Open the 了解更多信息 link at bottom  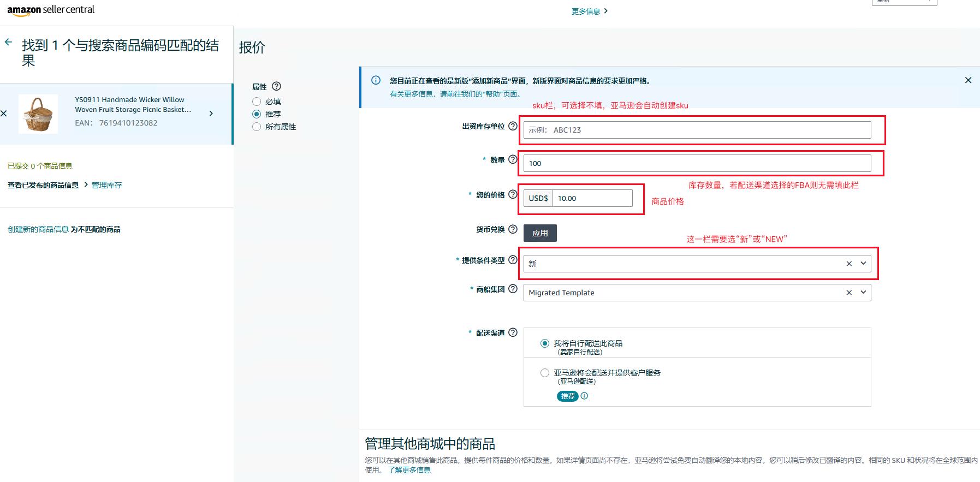tap(409, 470)
